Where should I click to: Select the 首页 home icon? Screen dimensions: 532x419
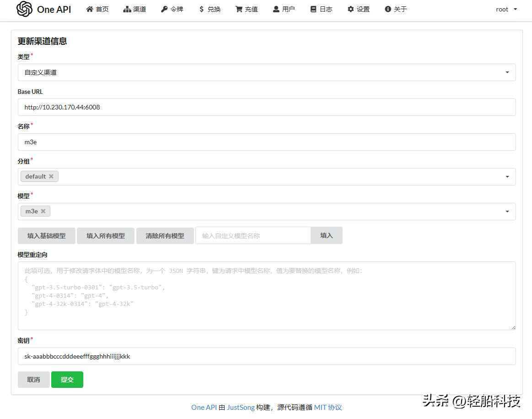click(x=90, y=9)
